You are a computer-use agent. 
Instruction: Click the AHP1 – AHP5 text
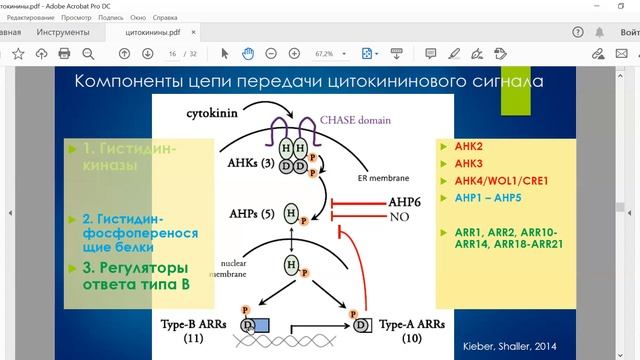point(488,198)
